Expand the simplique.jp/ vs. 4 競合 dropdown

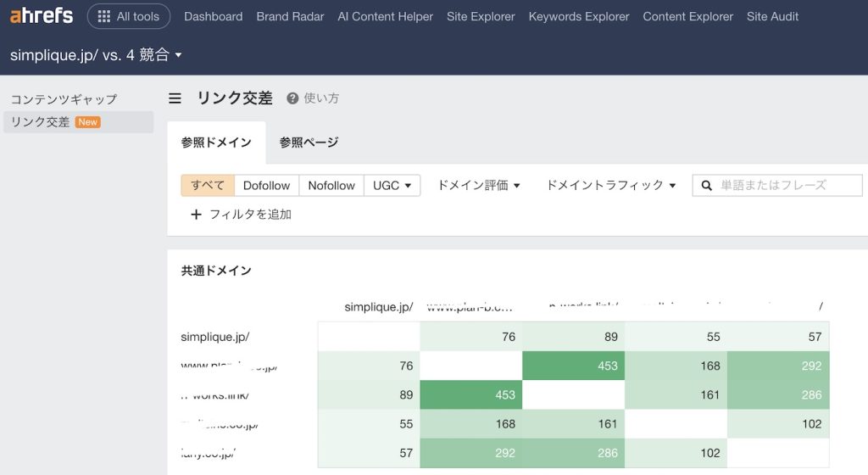tap(96, 55)
